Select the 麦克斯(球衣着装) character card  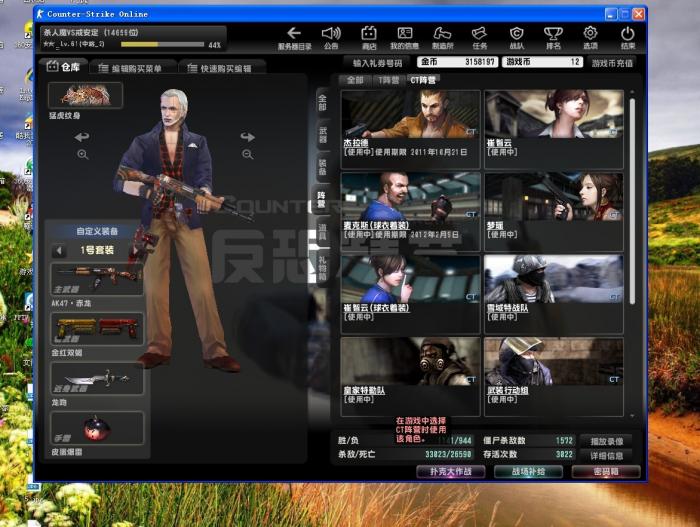(x=410, y=212)
